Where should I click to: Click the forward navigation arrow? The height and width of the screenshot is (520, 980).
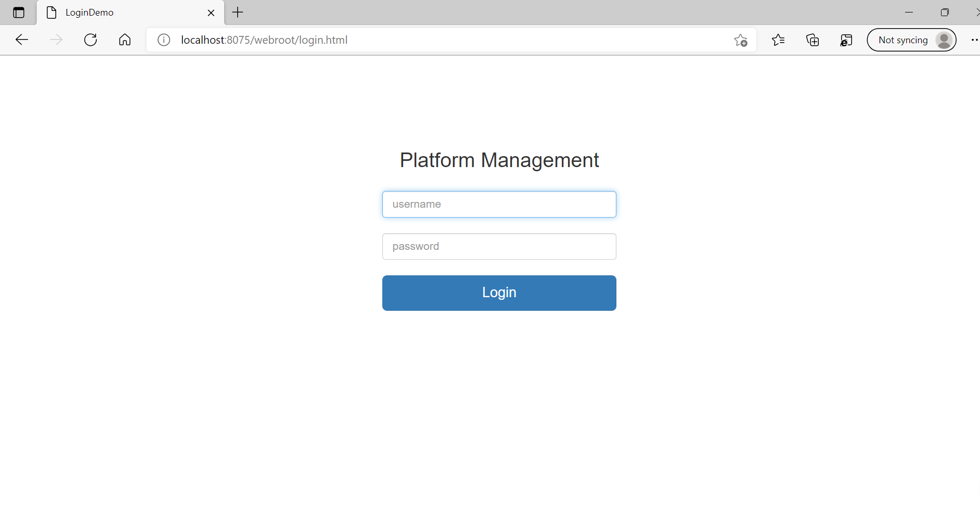(56, 40)
